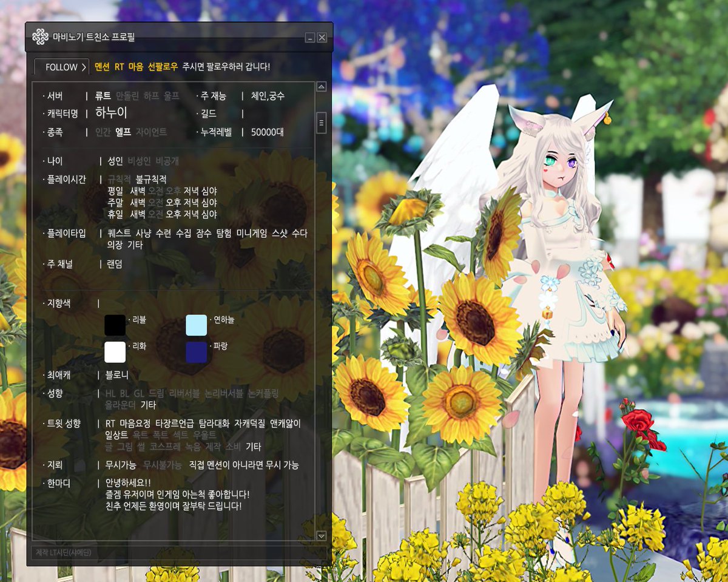Toggle 논리버서블 in the 성향 row
The image size is (728, 582).
(224, 394)
